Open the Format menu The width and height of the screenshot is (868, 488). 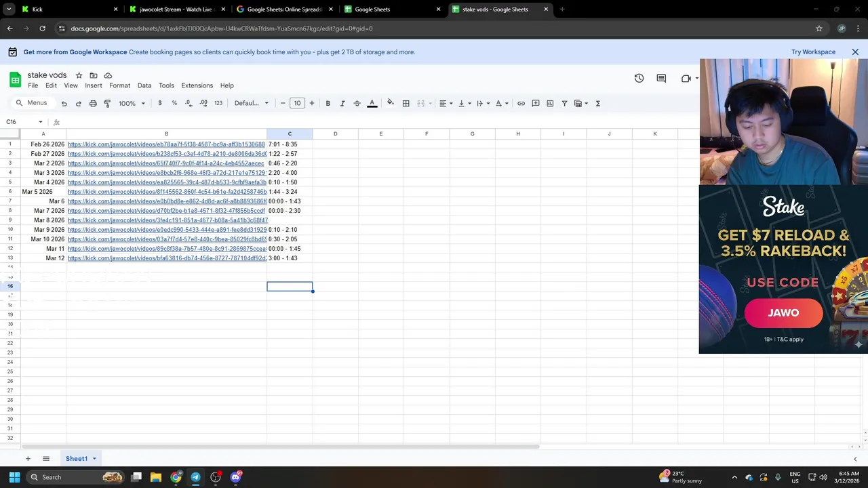[x=119, y=85]
